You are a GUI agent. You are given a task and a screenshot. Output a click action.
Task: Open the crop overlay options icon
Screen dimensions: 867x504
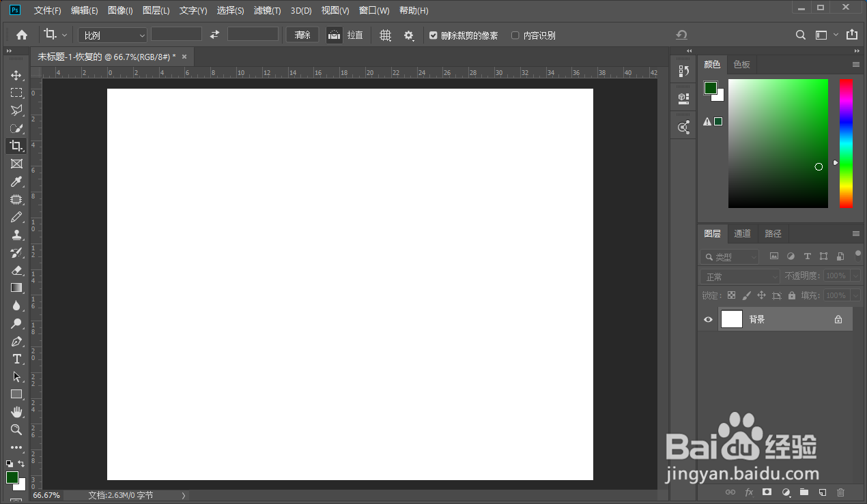(385, 35)
